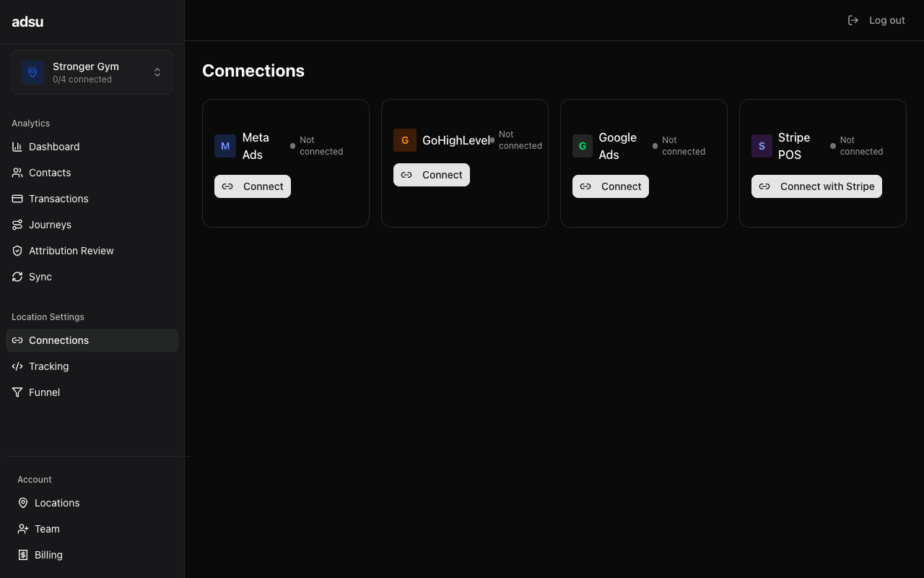Viewport: 924px width, 578px height.
Task: Connect Meta Ads account
Action: pos(252,186)
